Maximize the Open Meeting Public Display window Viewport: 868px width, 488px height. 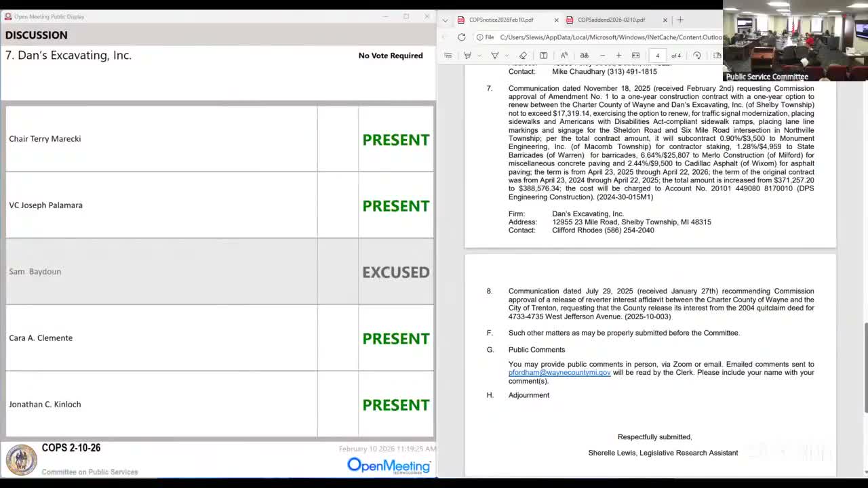(x=406, y=16)
